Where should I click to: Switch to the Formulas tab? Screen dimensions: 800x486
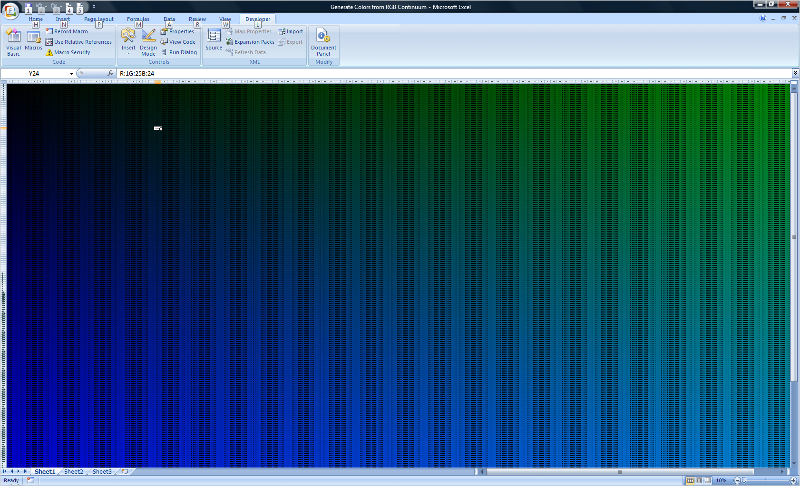[x=138, y=19]
